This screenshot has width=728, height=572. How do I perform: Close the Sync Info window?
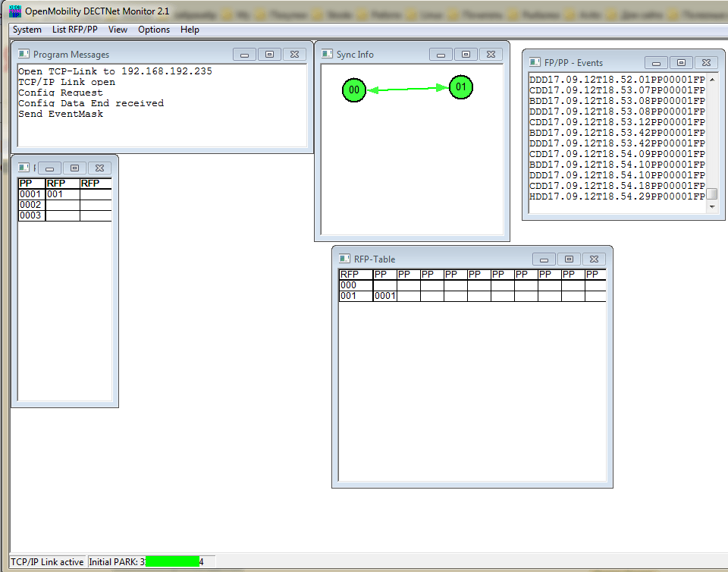[491, 55]
